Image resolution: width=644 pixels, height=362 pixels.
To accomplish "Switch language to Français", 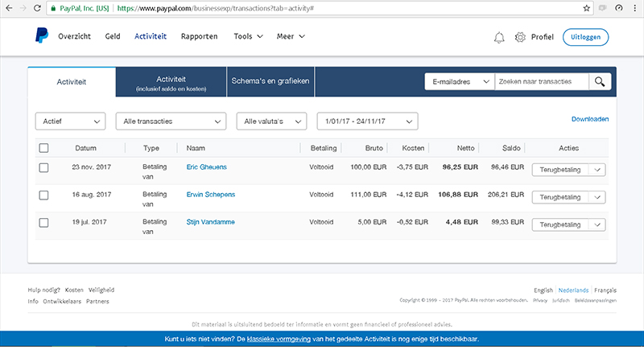I will tap(605, 290).
